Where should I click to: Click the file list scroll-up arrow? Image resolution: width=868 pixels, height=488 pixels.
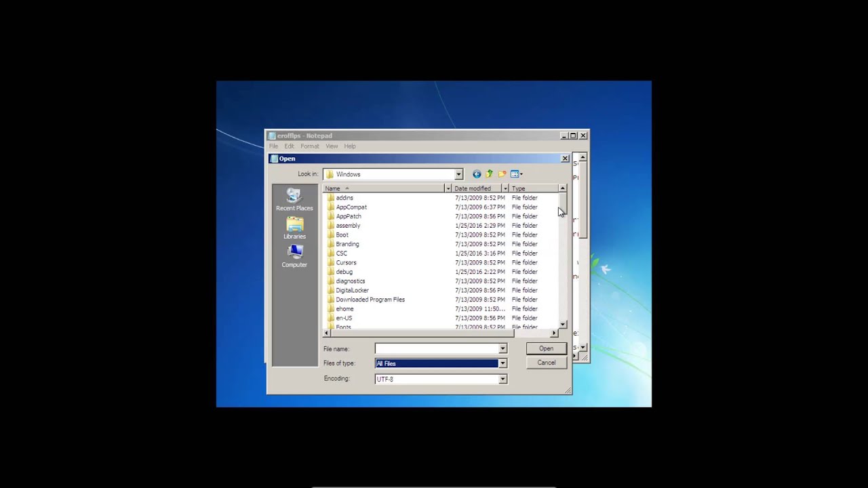pos(562,188)
